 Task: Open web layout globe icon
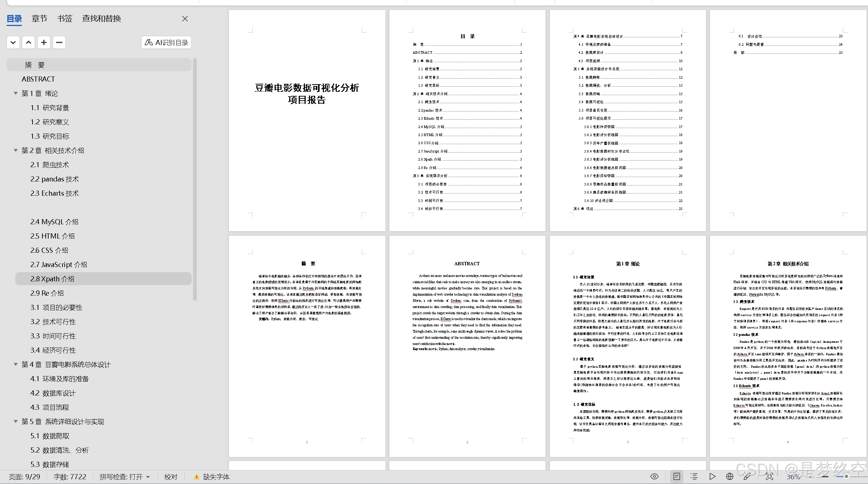click(x=729, y=476)
